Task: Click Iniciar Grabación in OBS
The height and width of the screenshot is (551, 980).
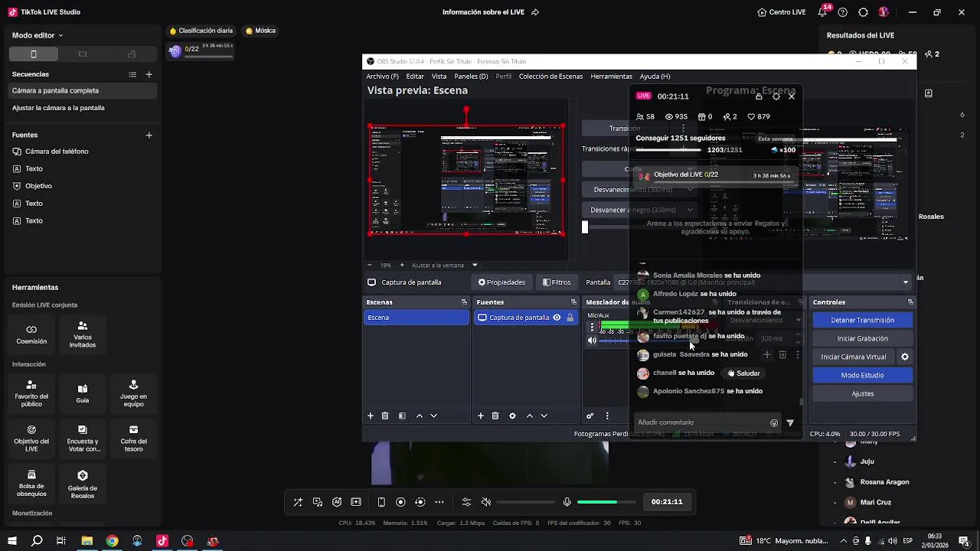Action: point(862,338)
